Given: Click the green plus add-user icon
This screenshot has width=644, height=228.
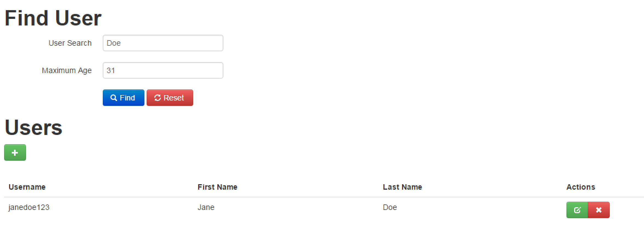Looking at the screenshot, I should (15, 152).
